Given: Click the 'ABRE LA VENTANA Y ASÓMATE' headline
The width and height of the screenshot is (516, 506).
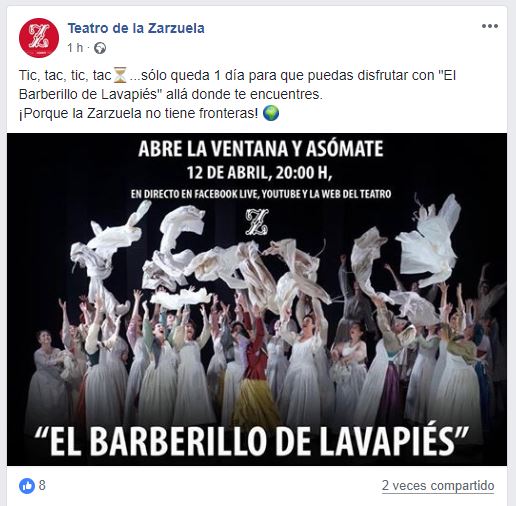Looking at the screenshot, I should 260,149.
